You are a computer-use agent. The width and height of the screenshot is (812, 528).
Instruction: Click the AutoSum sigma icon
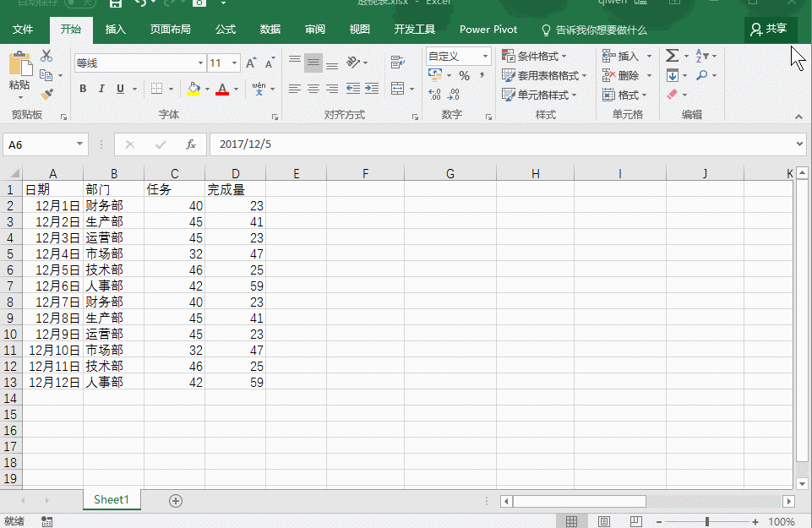point(672,56)
